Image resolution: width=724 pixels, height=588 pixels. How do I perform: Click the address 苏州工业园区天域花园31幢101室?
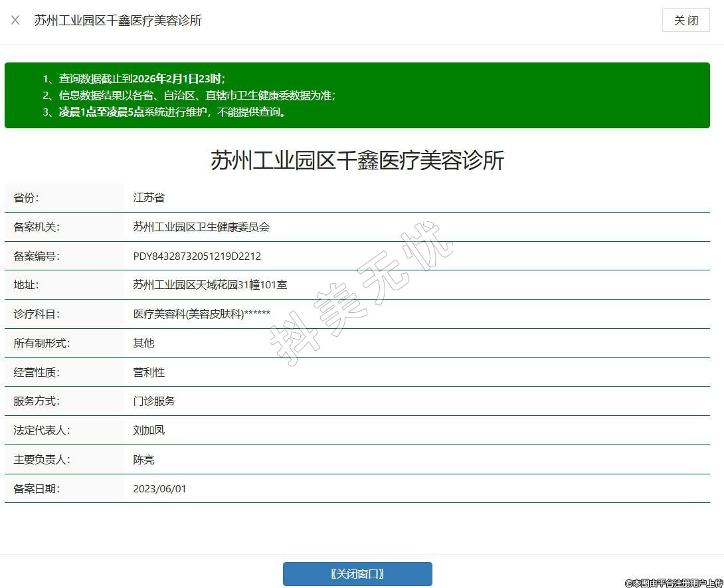click(x=210, y=285)
